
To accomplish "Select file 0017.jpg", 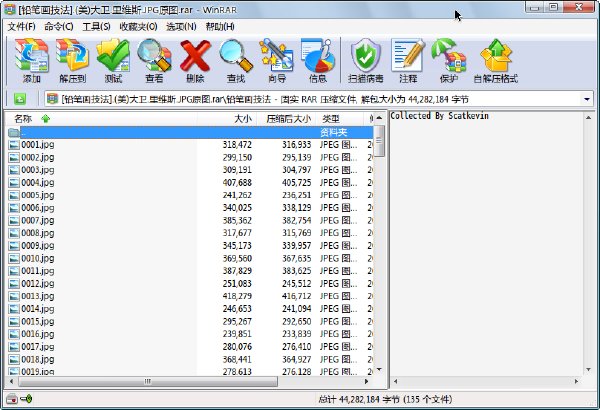I will pyautogui.click(x=38, y=347).
